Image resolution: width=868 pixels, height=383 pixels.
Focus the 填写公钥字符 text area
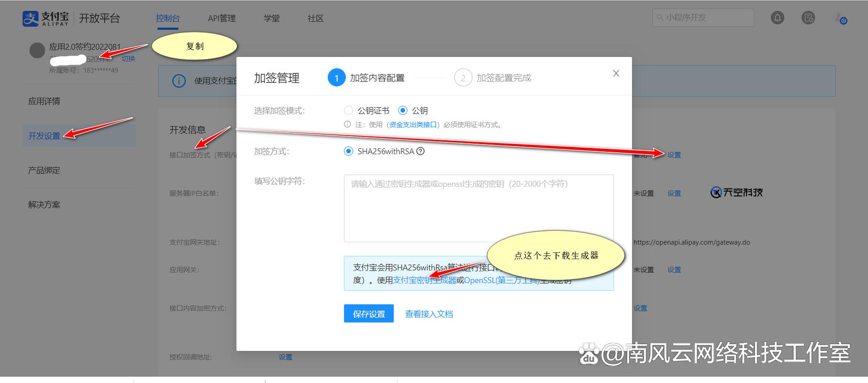479,208
